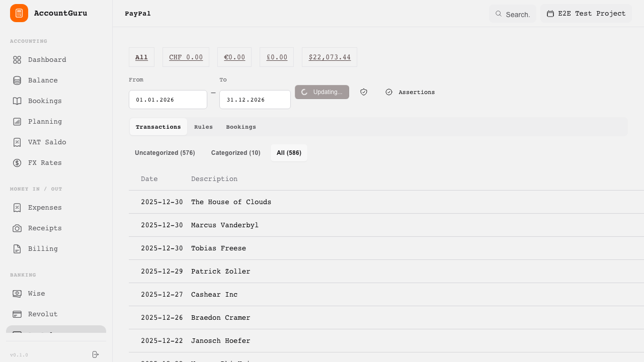Click the logout icon in sidebar footer
The image size is (644, 362).
tap(96, 354)
